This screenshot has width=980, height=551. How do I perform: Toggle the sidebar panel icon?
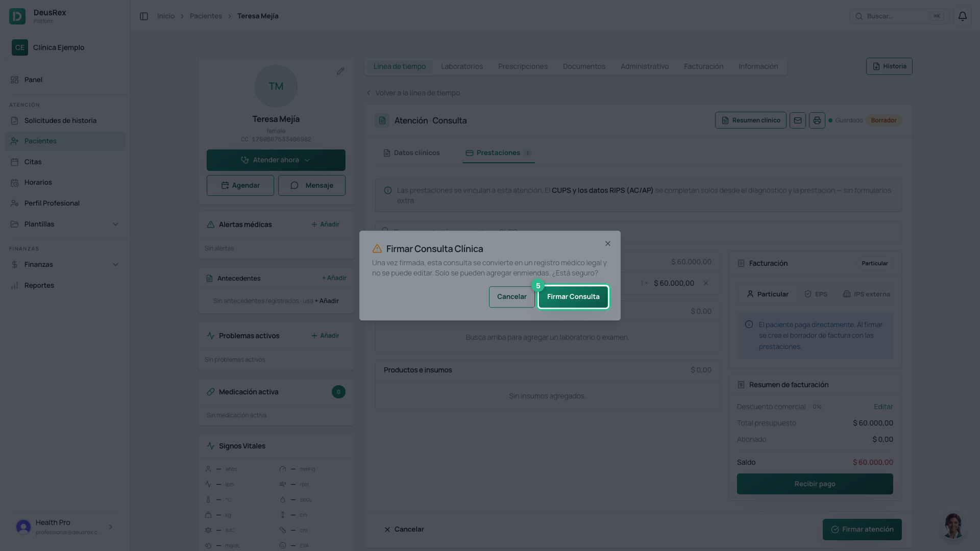pos(144,16)
